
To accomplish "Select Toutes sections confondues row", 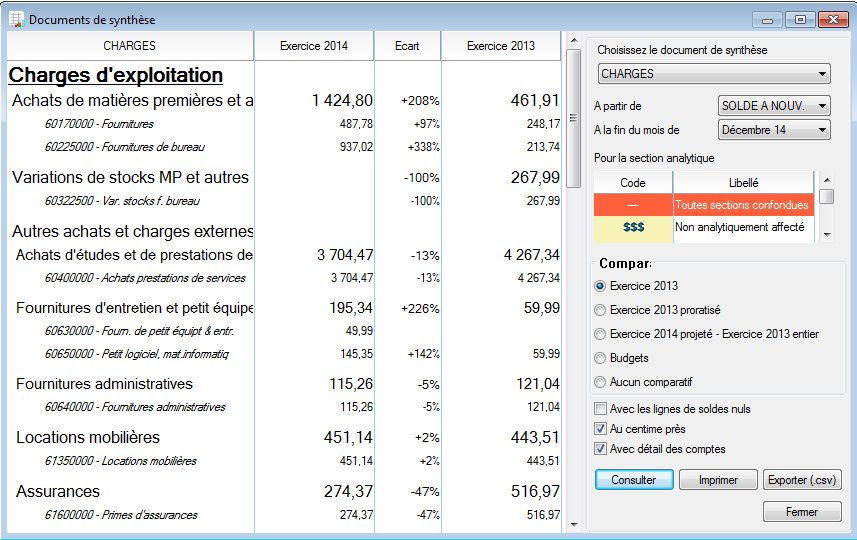I will 704,205.
